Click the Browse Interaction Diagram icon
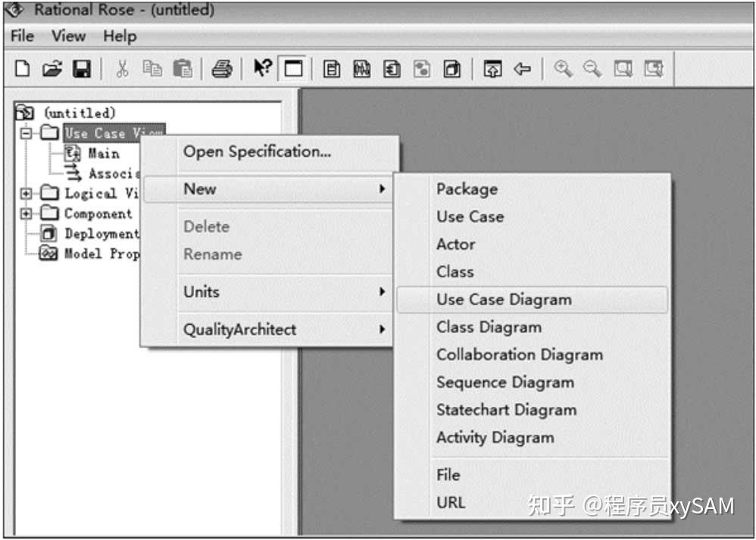This screenshot has width=756, height=540. (x=361, y=69)
